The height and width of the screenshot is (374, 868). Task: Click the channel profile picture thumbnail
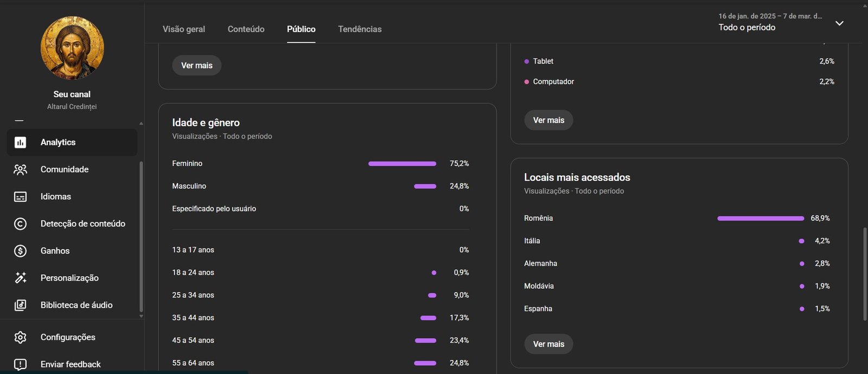72,48
